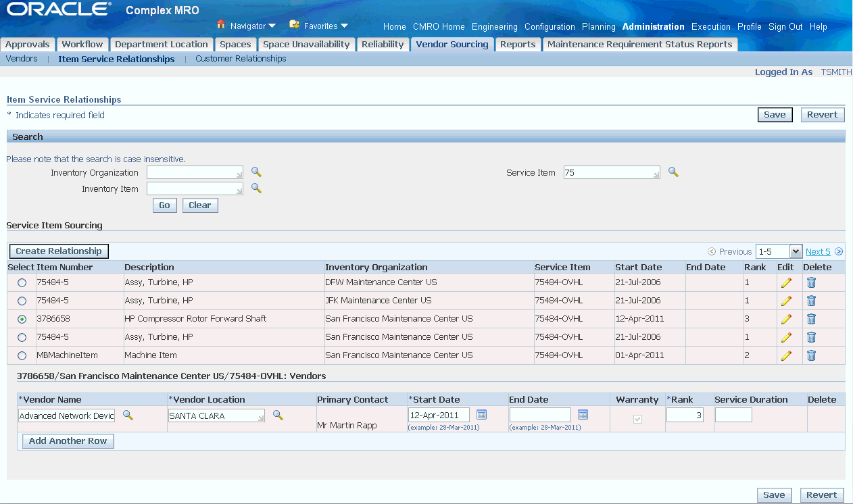This screenshot has height=504, width=853.
Task: Click the Create Relationship button
Action: (x=59, y=251)
